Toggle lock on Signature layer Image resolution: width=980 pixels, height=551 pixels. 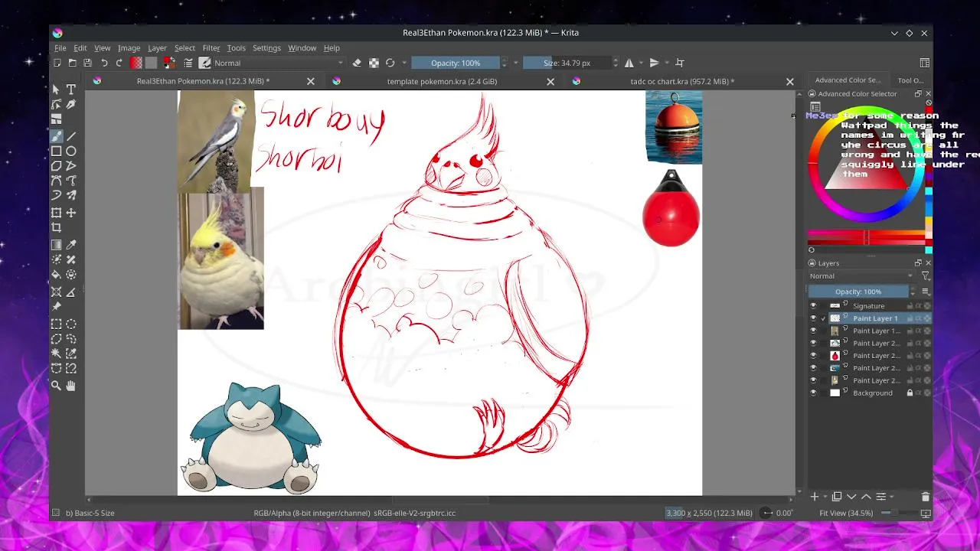click(x=910, y=306)
